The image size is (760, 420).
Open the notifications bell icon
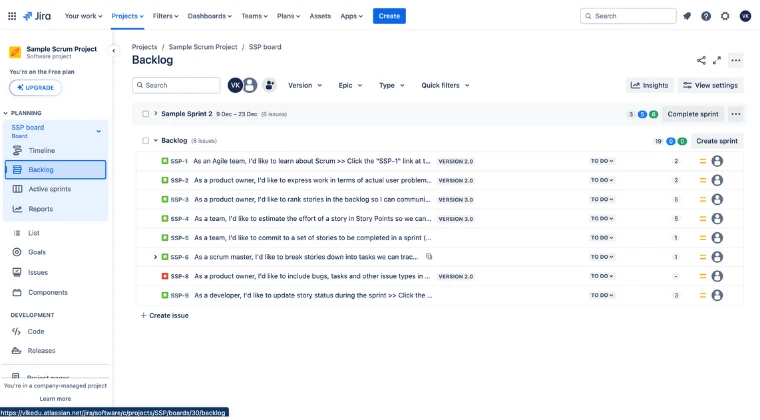coord(687,16)
